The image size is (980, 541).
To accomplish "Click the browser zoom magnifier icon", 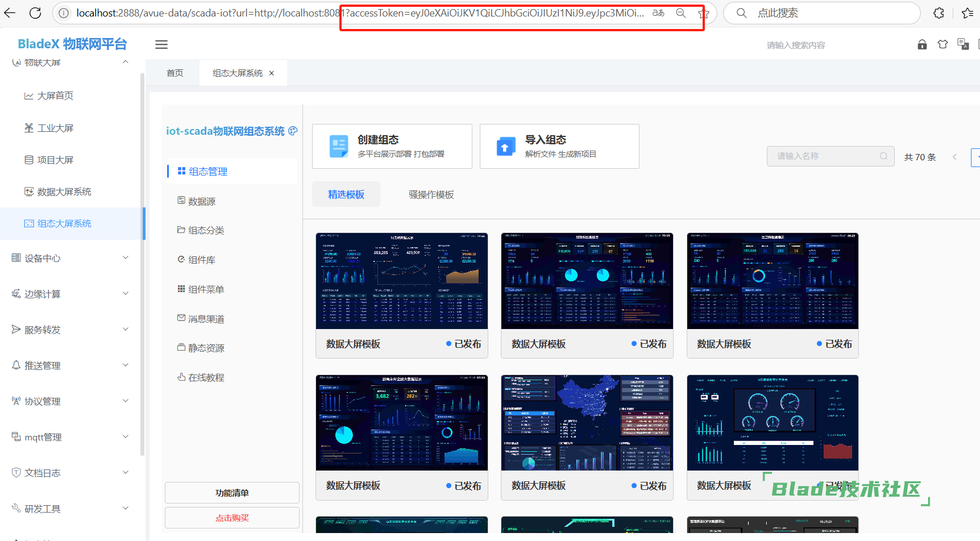I will coord(680,13).
